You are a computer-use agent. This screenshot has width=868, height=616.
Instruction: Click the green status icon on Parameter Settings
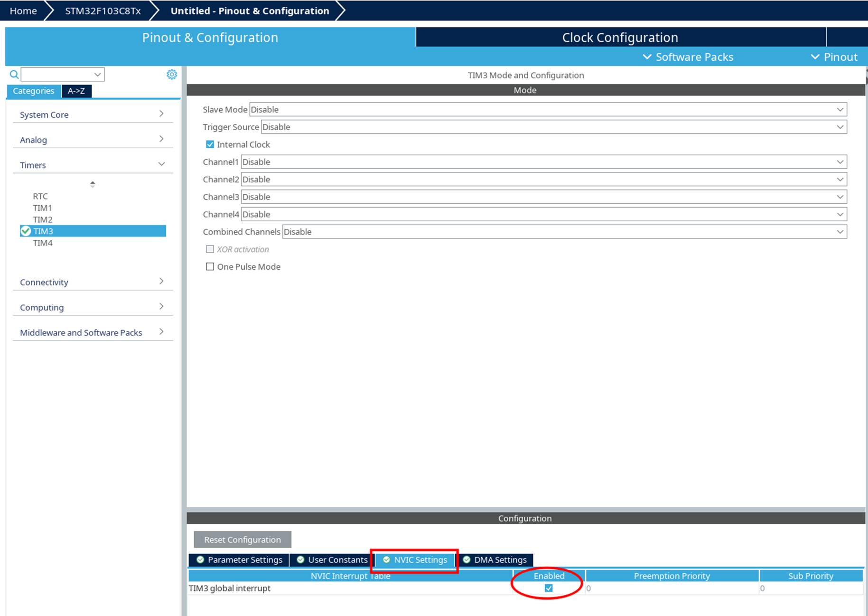pyautogui.click(x=200, y=560)
